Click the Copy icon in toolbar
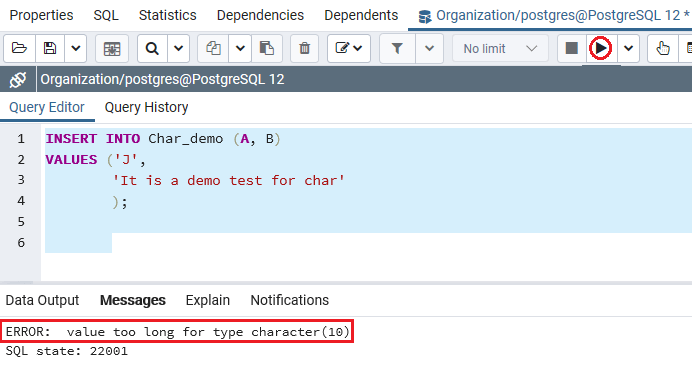The image size is (692, 383). click(214, 48)
